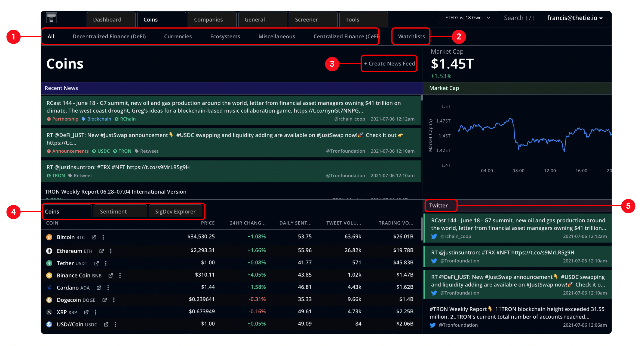Open Bitcoin row three-dot menu
Screen dimensions: 644x346
click(x=103, y=237)
